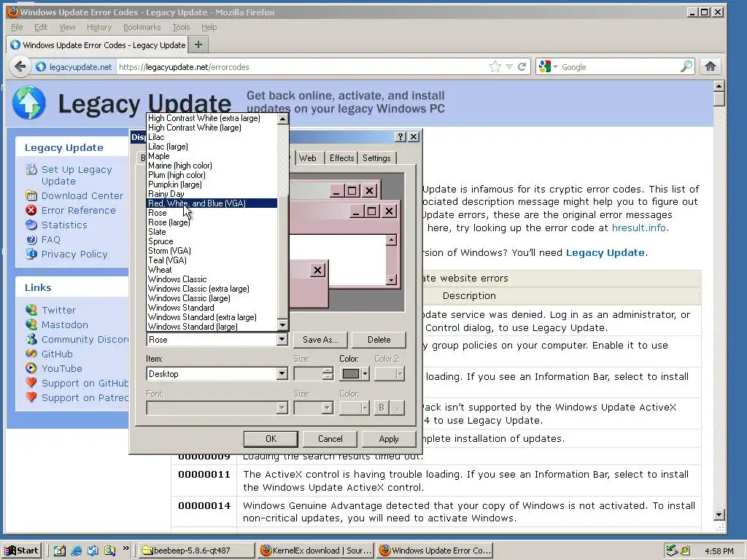Click the Show Desktop quick launch icon
The width and height of the screenshot is (747, 560).
(60, 551)
